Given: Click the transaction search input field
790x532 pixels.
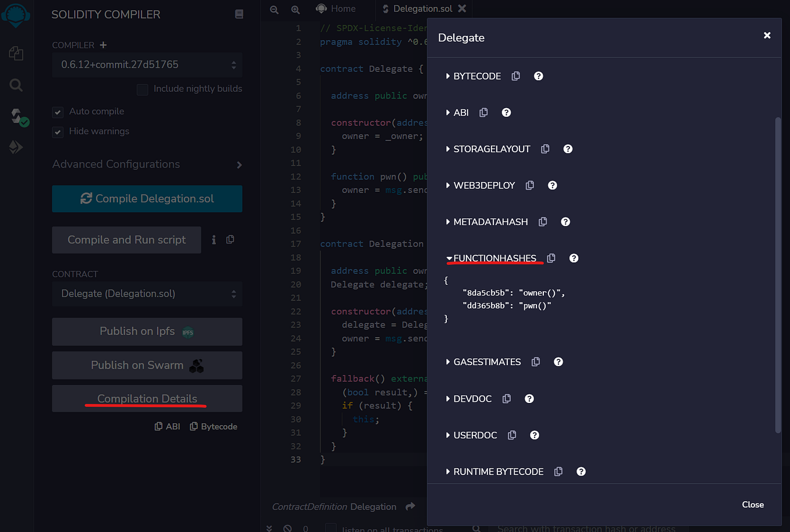Looking at the screenshot, I should tap(588, 528).
